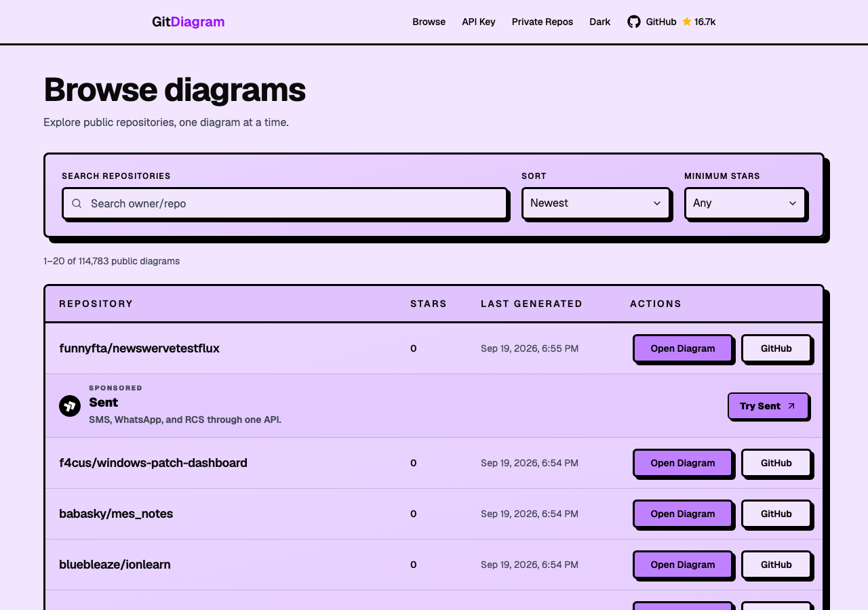Open GitHub for f4cus/windows-patch-dashboard
This screenshot has width=868, height=610.
click(776, 463)
